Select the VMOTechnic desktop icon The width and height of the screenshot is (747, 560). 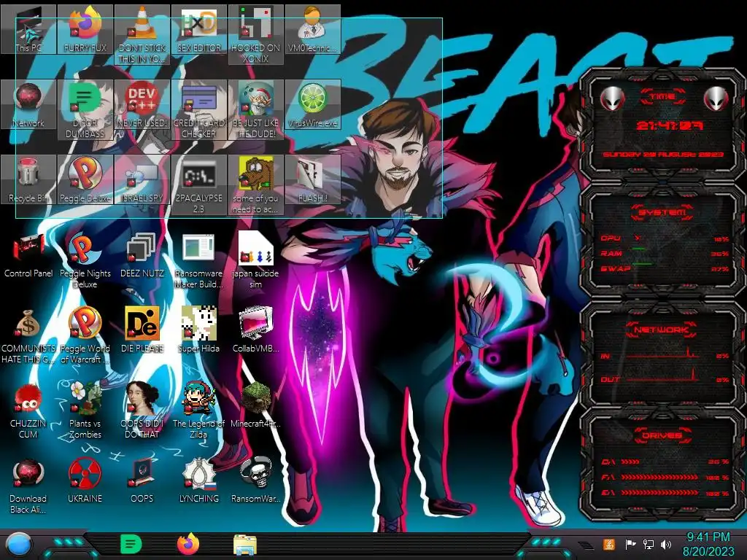[x=312, y=29]
